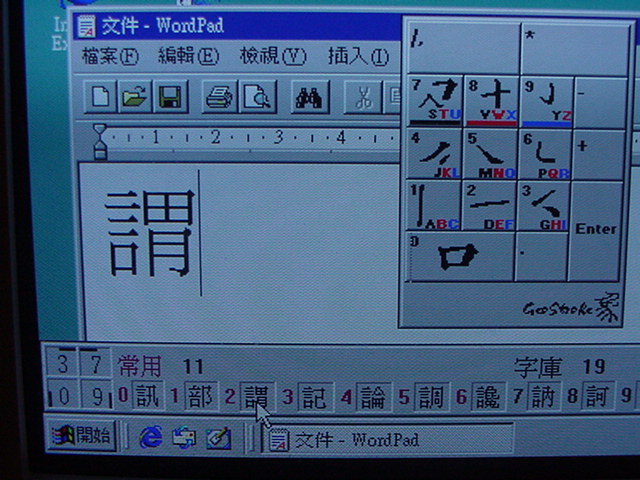Open the 檢視(V) menu
This screenshot has height=480, width=640.
coord(272,56)
